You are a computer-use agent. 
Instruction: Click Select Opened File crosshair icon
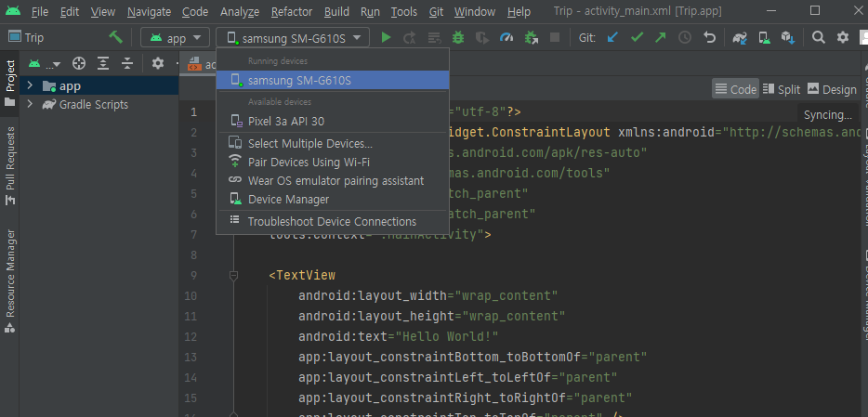(79, 63)
